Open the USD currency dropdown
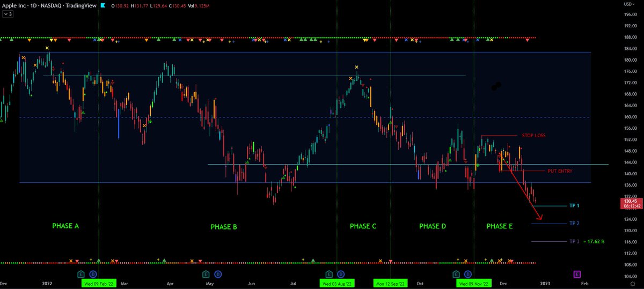644x289 pixels. 630,4
